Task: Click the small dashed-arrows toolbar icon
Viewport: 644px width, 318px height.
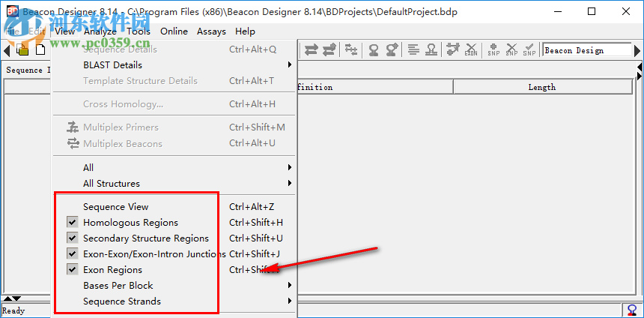Action: click(x=351, y=49)
